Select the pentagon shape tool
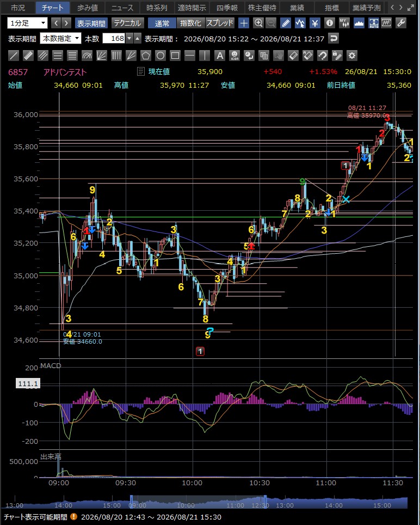The width and height of the screenshot is (420, 525). (x=146, y=55)
